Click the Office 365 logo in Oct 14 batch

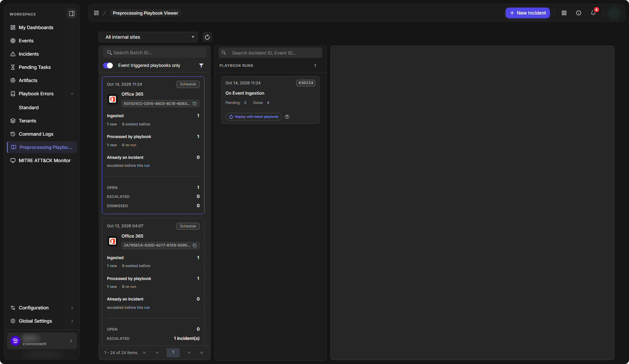113,99
